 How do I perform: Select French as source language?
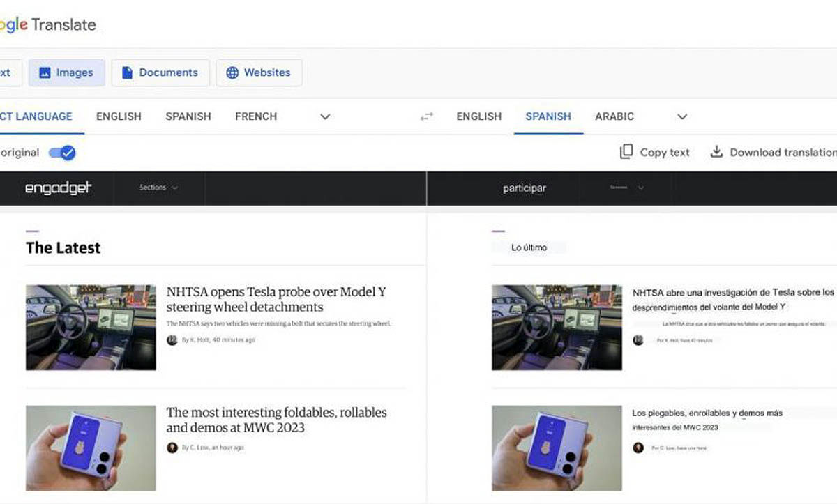click(x=256, y=116)
